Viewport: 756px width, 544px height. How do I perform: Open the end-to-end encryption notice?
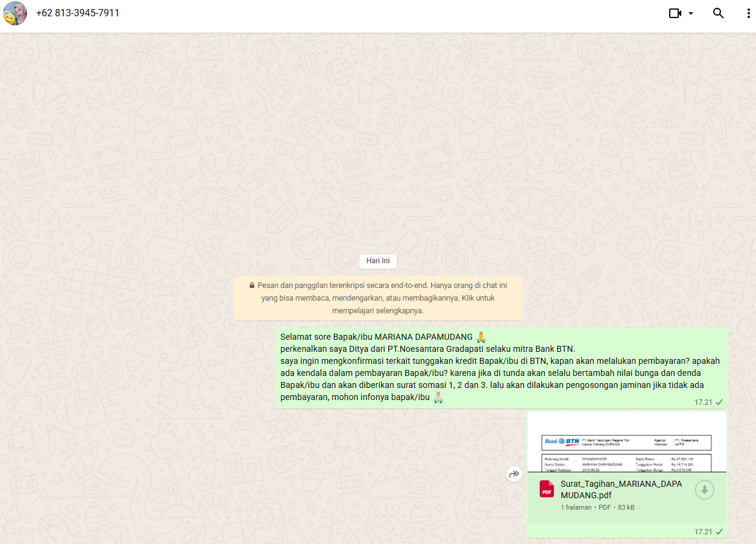pos(378,298)
